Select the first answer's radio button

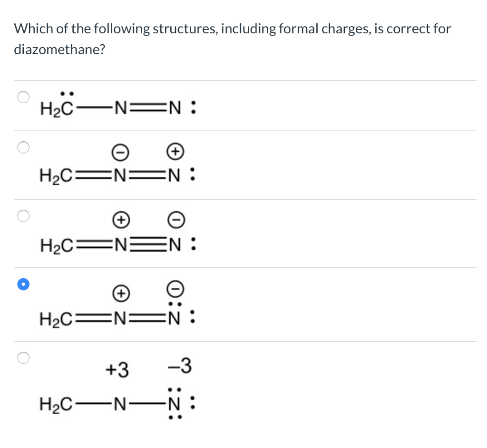[x=23, y=97]
